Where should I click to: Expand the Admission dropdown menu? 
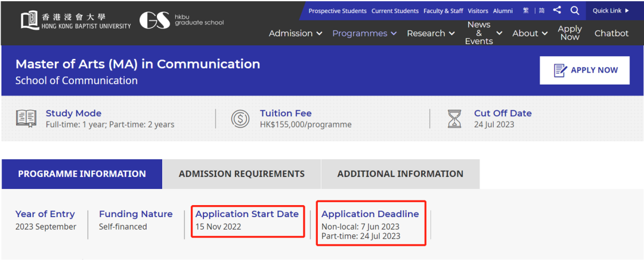[x=295, y=33]
